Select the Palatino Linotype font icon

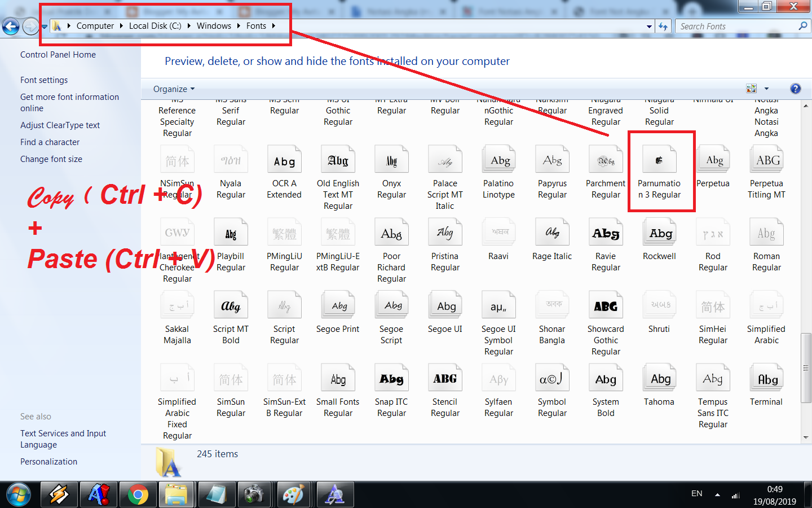coord(498,160)
